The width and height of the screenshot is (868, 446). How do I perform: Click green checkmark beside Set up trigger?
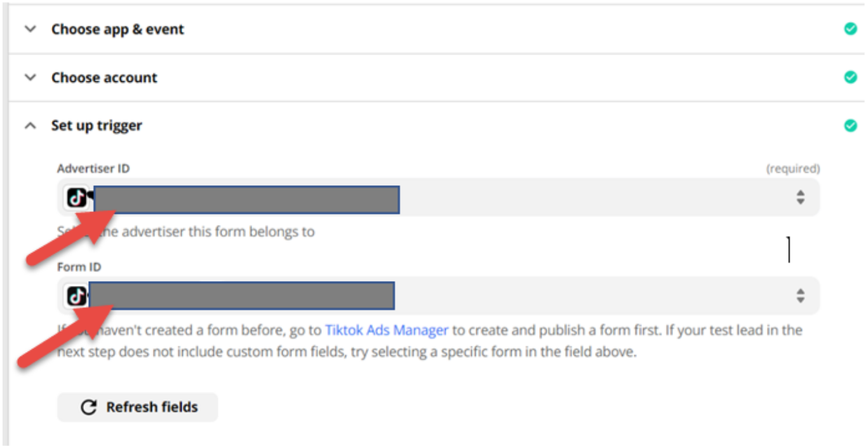point(850,126)
